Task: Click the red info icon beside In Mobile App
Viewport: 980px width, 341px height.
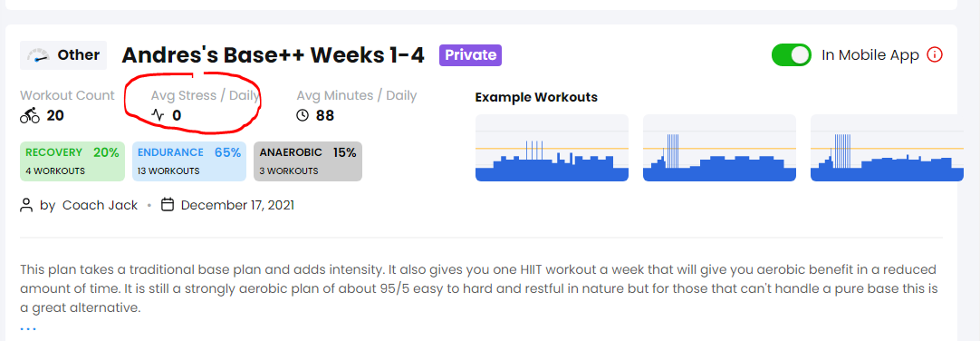Action: [935, 55]
